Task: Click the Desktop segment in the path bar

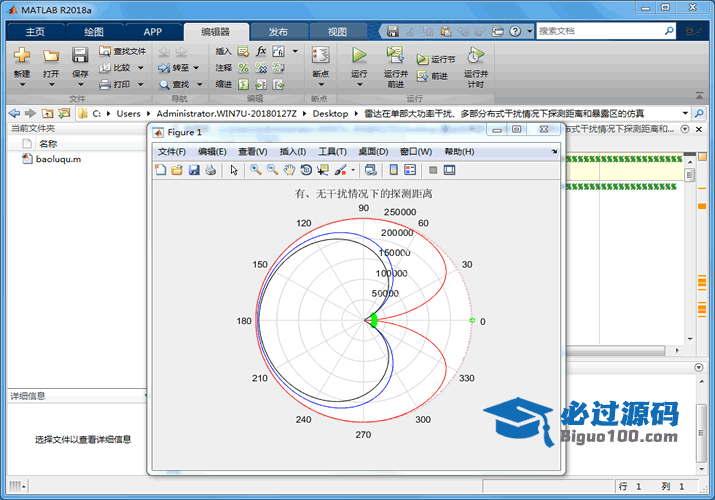Action: coord(330,113)
